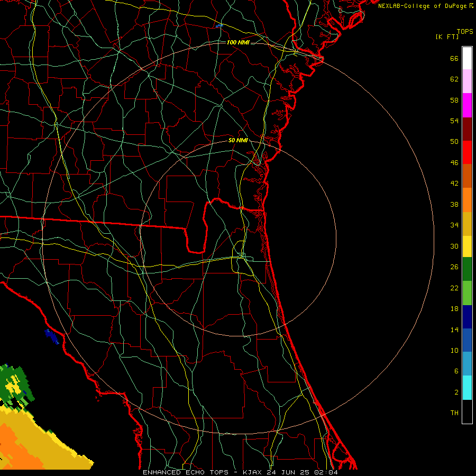Click the dark orange 46 kft legend swatch
The height and width of the screenshot is (476, 476).
tap(467, 176)
